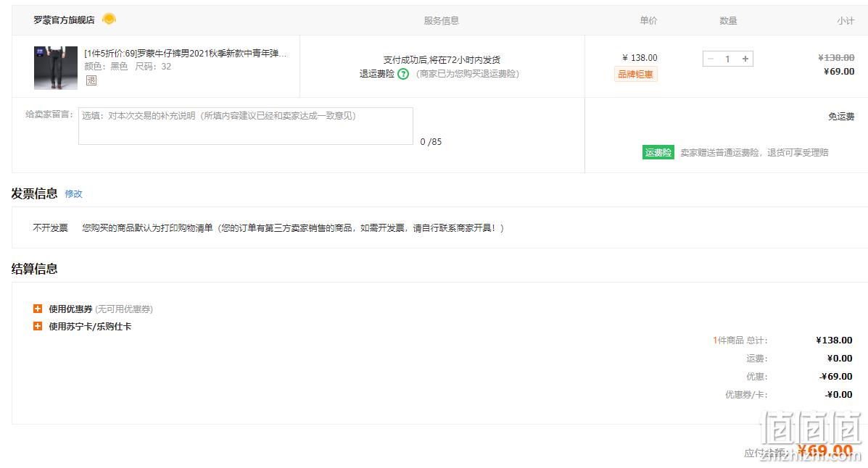Click the 优惠券/卡 value -¥0.00

[x=839, y=394]
